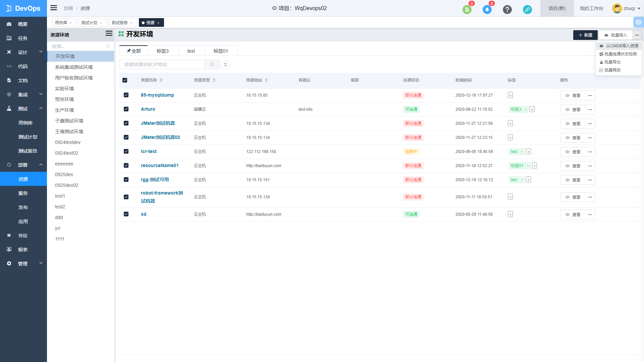The image size is (644, 362).
Task: Select 批量释放 menu entry
Action: pos(619,70)
